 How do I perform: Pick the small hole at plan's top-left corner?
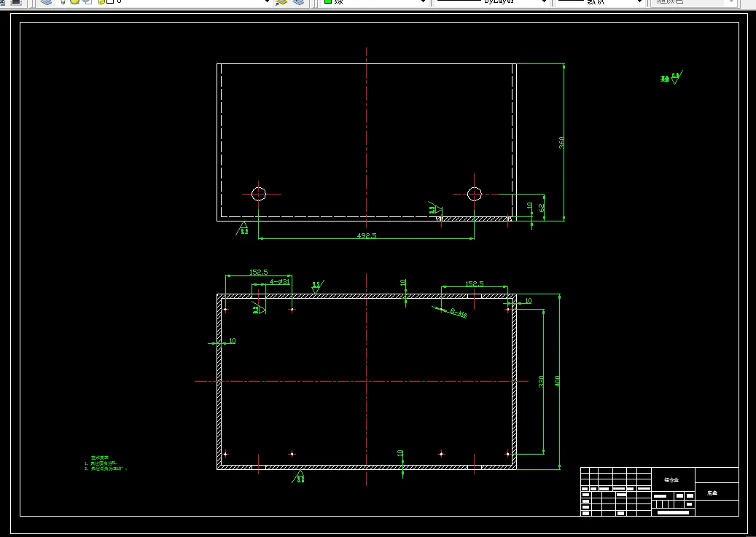[x=226, y=309]
